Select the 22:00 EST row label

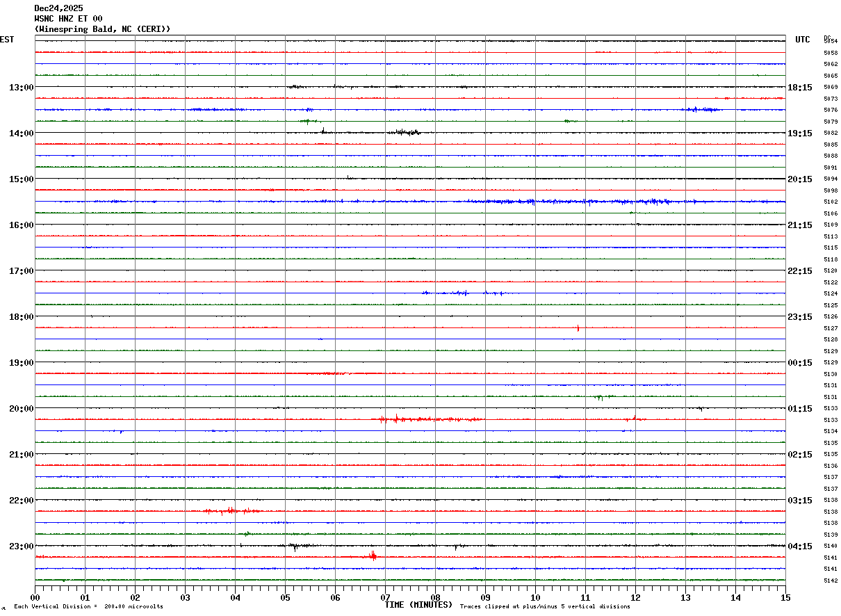click(x=22, y=501)
